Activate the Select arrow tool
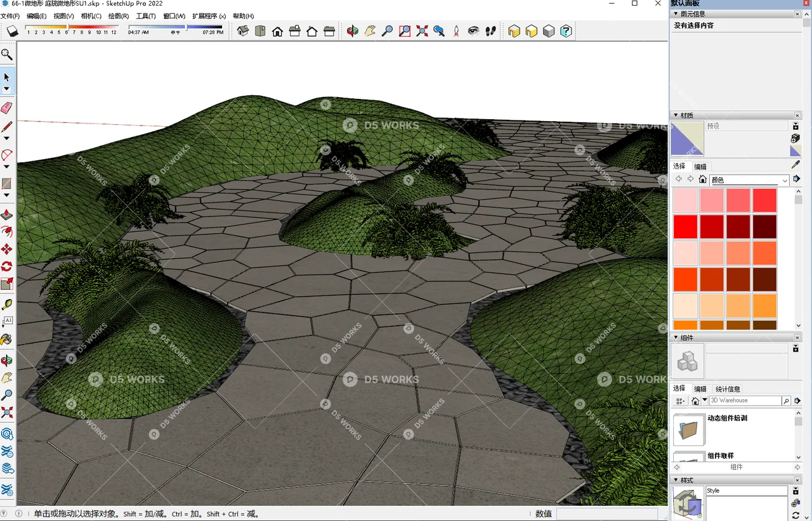This screenshot has height=521, width=812. [x=8, y=78]
